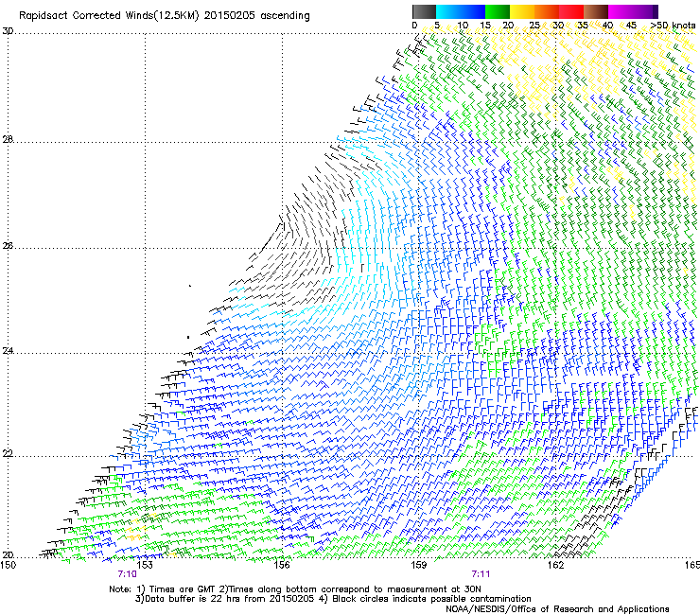Click longitude axis label '156'
This screenshot has width=700, height=615.
coord(282,565)
